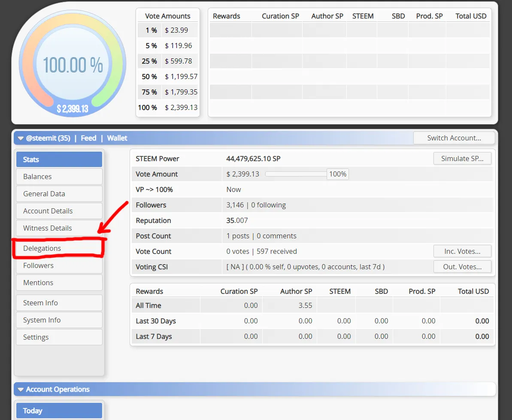Viewport: 512px width, 420px height.
Task: Open the Witness Details tab
Action: (x=59, y=228)
